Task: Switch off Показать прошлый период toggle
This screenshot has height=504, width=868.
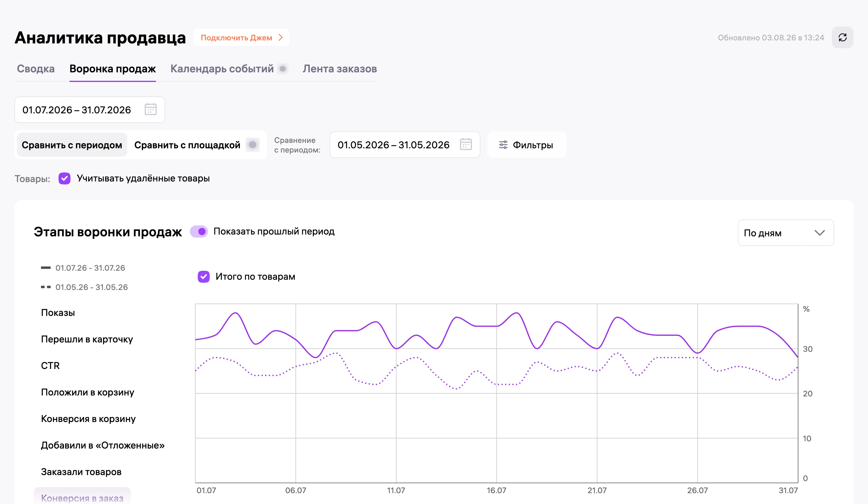Action: point(199,232)
